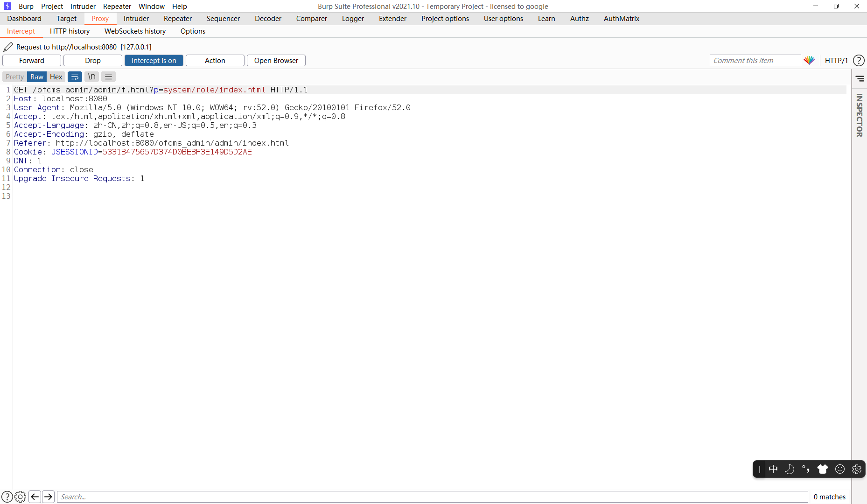The width and height of the screenshot is (867, 504).
Task: Forward the intercepted request
Action: click(31, 60)
